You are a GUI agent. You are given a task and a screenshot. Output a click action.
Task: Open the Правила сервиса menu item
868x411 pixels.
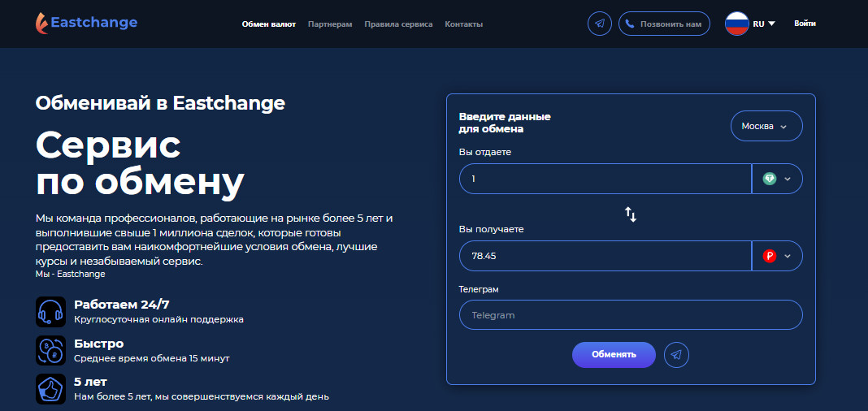[398, 24]
